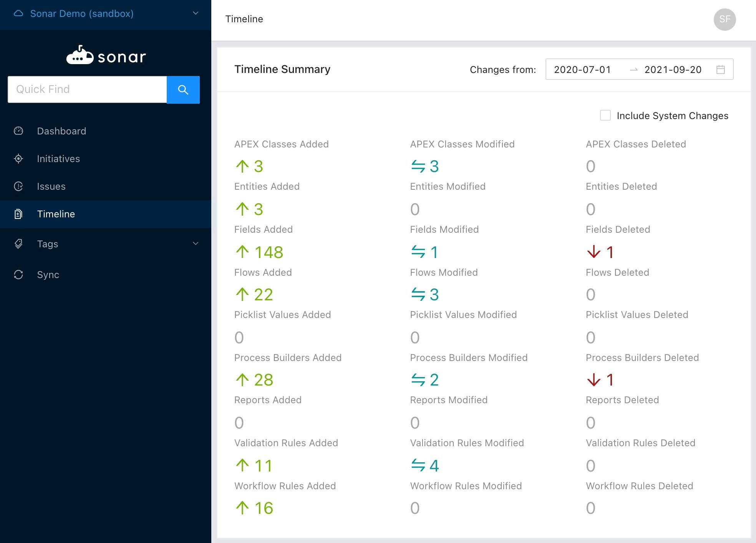Click the Entities Added label
756x543 pixels.
pos(267,186)
